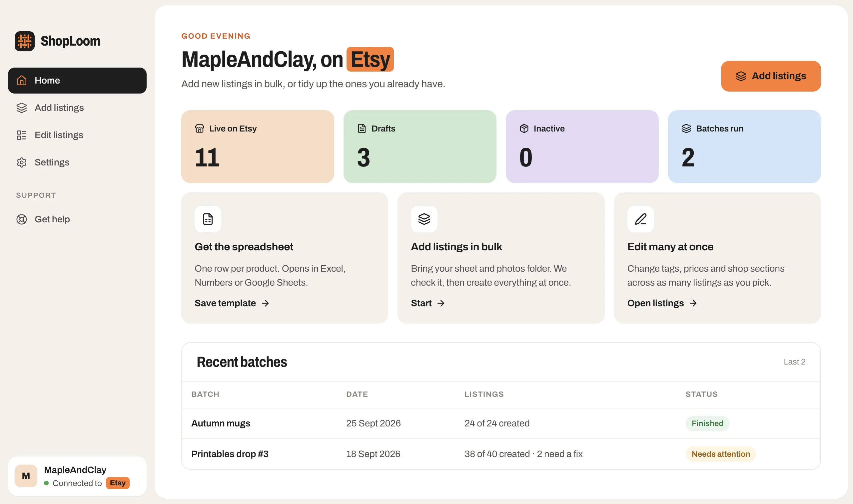Click the Save template link

pyautogui.click(x=232, y=303)
